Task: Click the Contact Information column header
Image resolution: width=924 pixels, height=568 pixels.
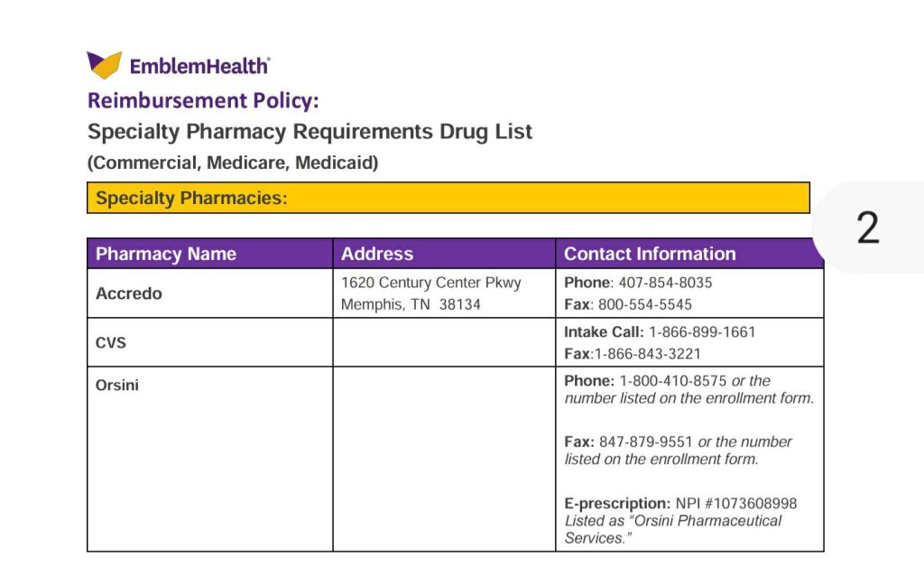Action: tap(650, 254)
